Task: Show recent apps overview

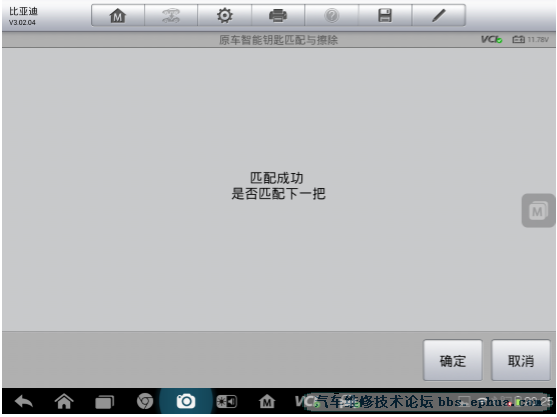Action: 104,402
